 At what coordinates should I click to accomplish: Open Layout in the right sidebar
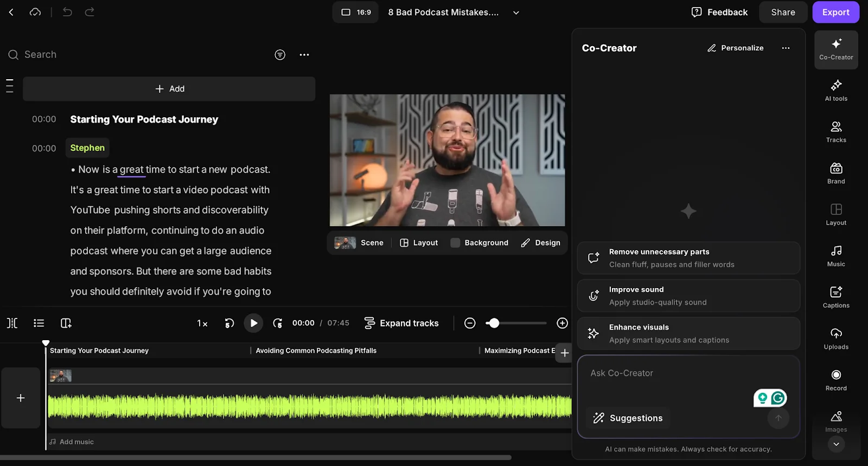point(836,215)
